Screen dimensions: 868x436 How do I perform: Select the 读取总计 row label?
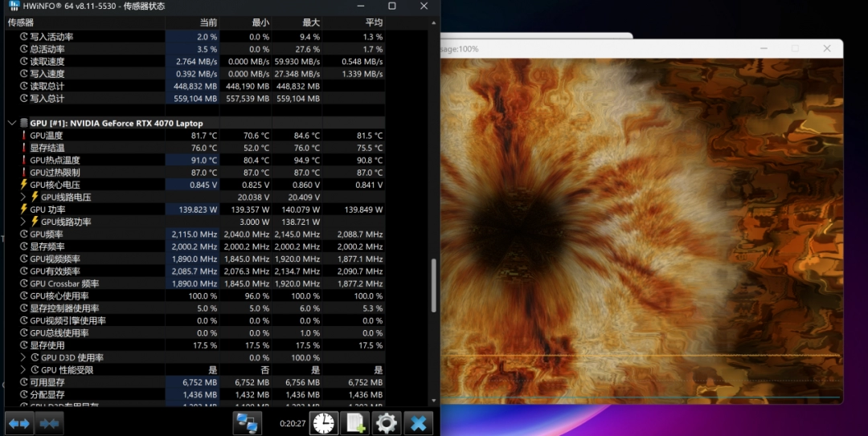pyautogui.click(x=47, y=86)
